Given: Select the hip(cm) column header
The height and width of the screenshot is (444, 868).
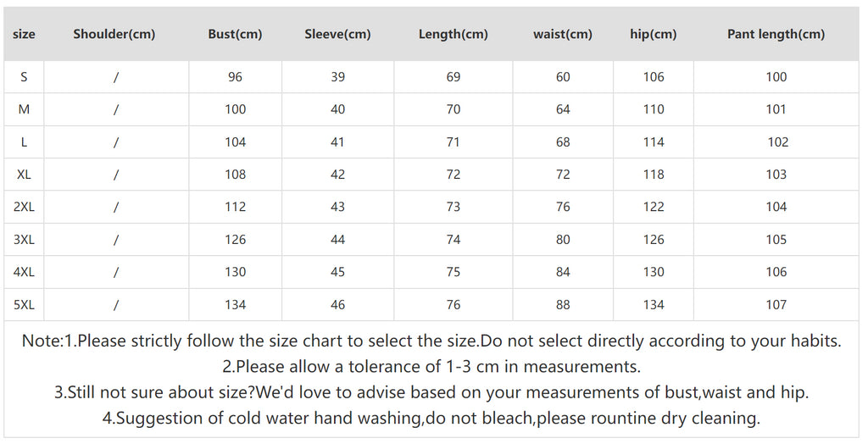Looking at the screenshot, I should (x=653, y=35).
